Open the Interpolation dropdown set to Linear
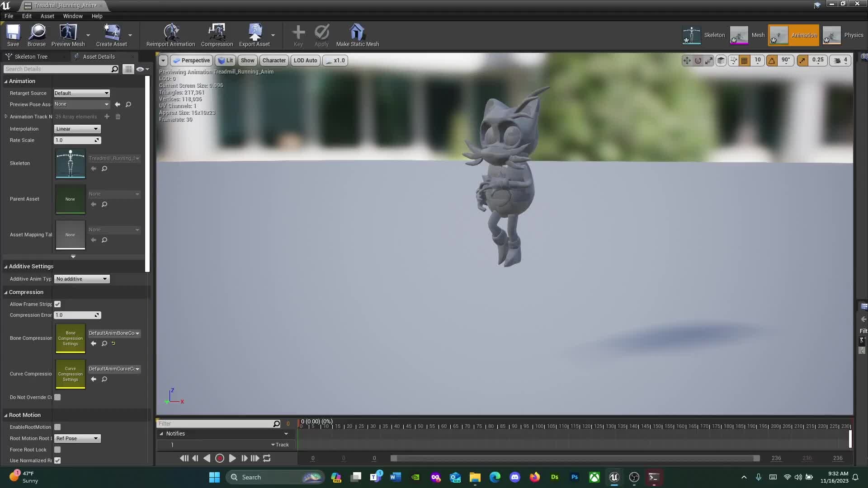 tap(77, 129)
